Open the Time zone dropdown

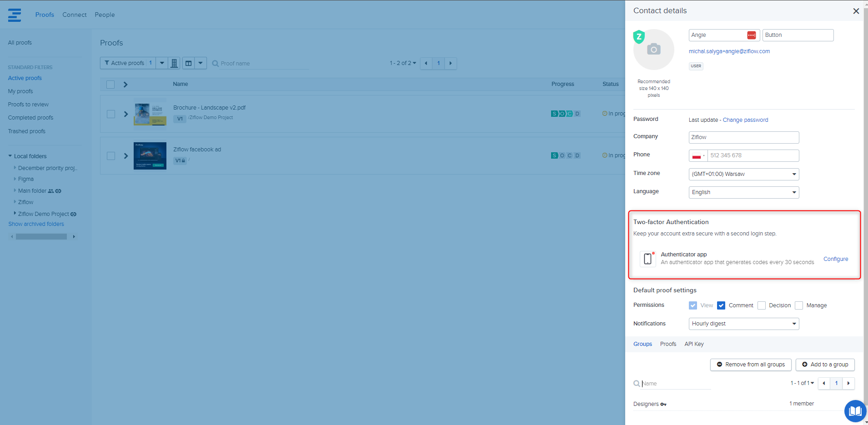tap(743, 174)
